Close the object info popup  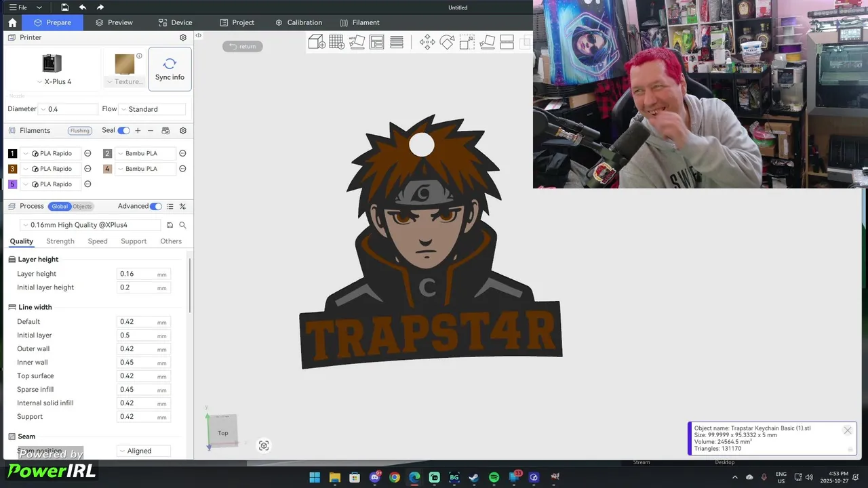coord(847,430)
